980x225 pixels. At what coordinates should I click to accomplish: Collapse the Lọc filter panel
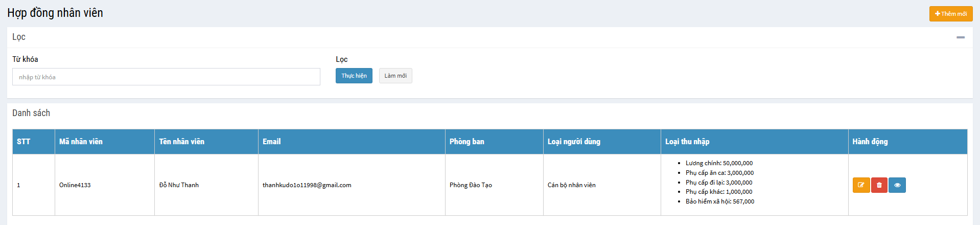click(961, 37)
